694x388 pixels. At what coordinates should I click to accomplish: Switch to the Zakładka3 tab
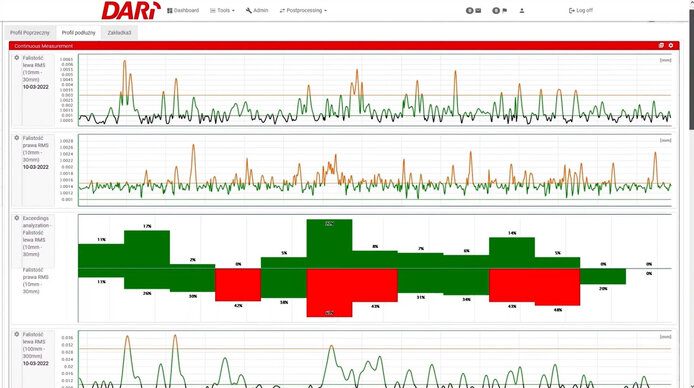(x=119, y=33)
